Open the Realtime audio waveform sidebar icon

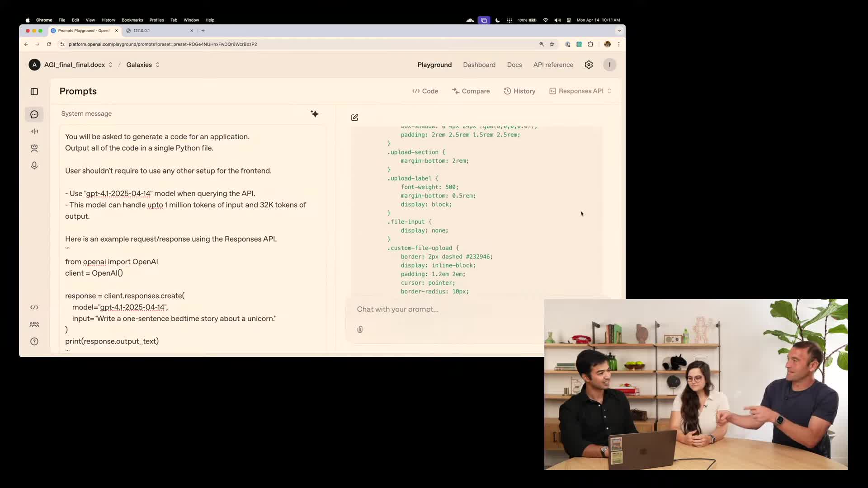[x=34, y=131]
